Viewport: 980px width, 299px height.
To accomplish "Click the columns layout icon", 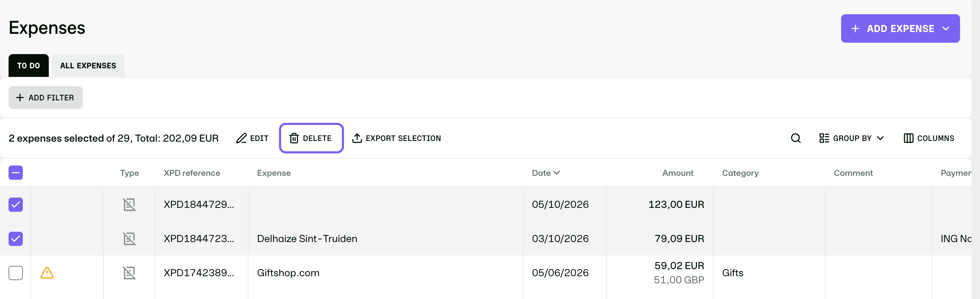I will point(908,138).
